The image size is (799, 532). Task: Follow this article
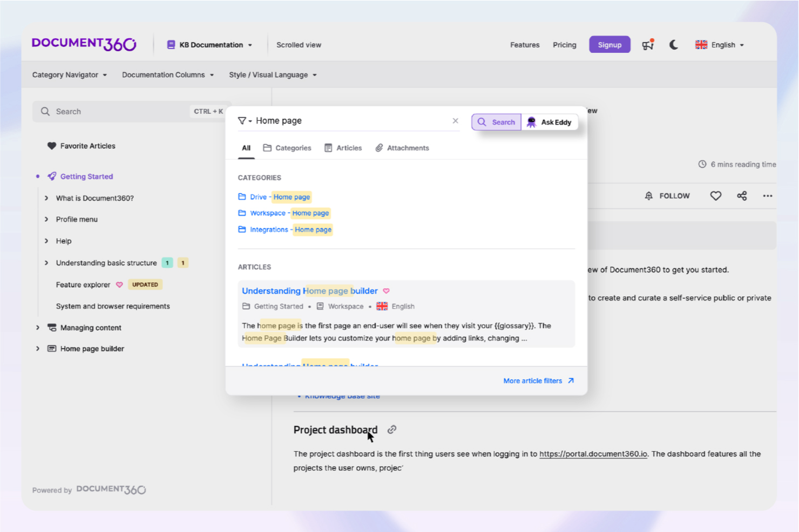tap(667, 195)
